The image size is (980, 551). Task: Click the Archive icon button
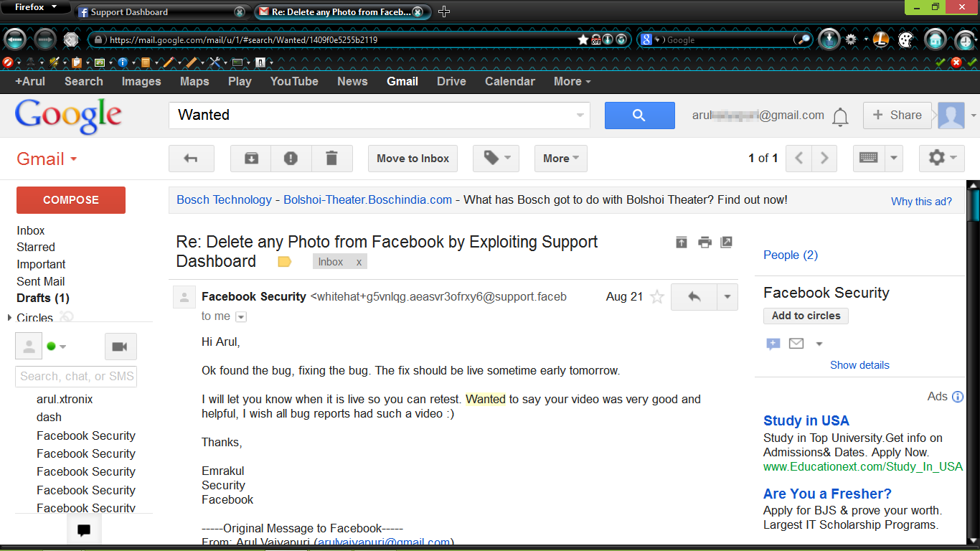pos(251,159)
